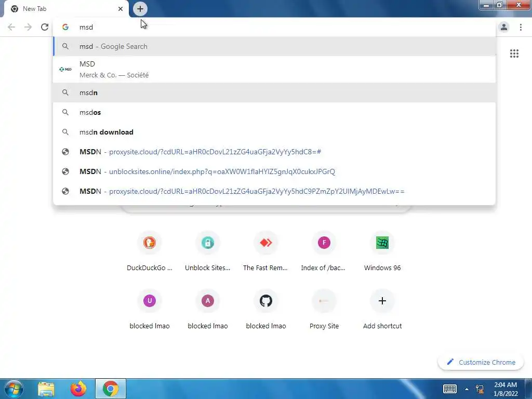Open the Windows Start menu
Screen dimensions: 532x399
pyautogui.click(x=14, y=389)
